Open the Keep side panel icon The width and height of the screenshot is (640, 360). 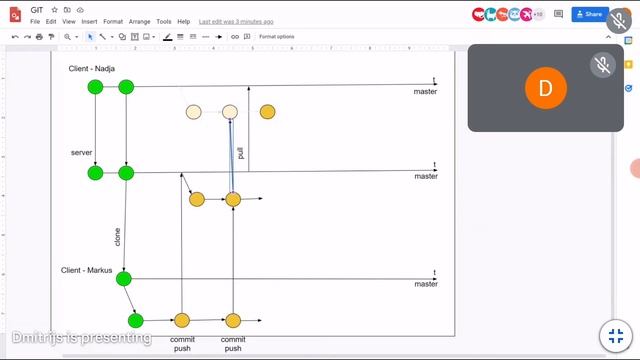[629, 64]
